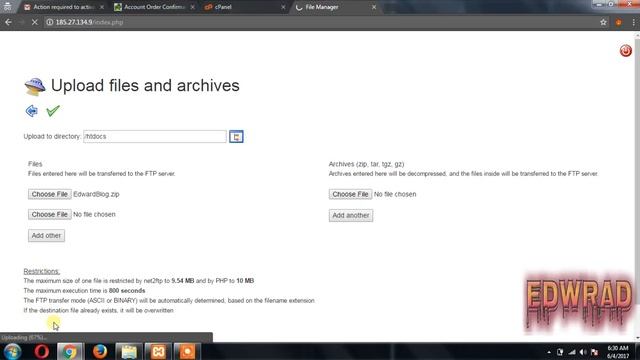Image resolution: width=640 pixels, height=360 pixels.
Task: Close the cPanel tab
Action: click(283, 7)
